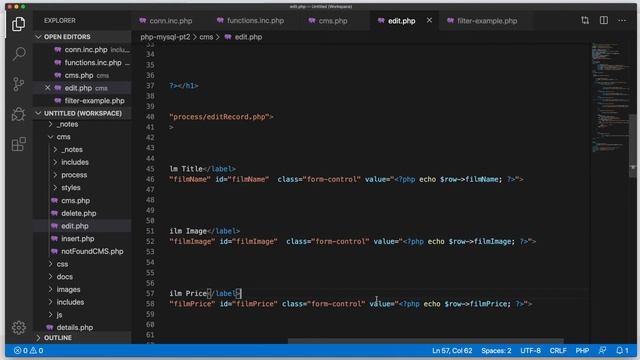Open delete.php in the file tree
This screenshot has width=640, height=360.
pos(78,213)
